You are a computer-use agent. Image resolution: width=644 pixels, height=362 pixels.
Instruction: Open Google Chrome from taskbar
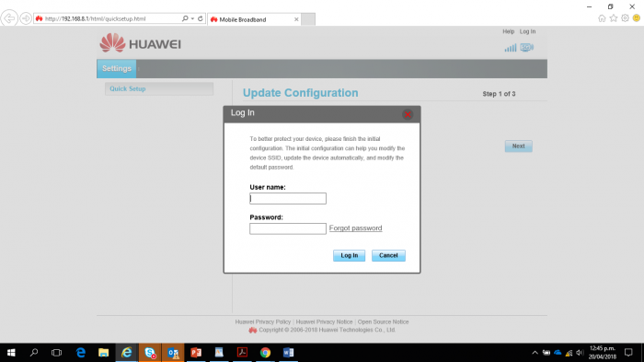tap(265, 353)
